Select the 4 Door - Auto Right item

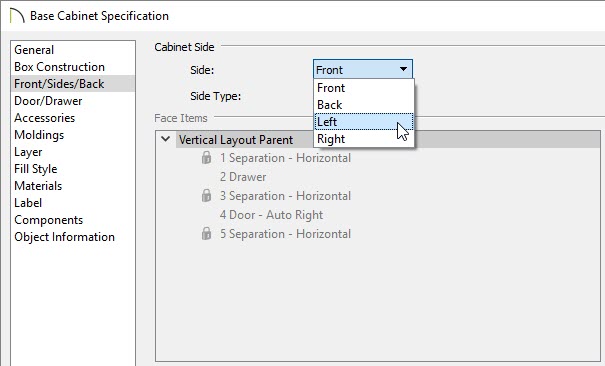(271, 214)
